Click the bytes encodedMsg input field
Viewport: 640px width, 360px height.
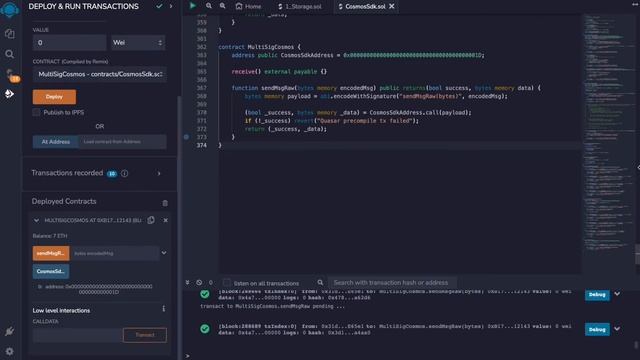114,253
